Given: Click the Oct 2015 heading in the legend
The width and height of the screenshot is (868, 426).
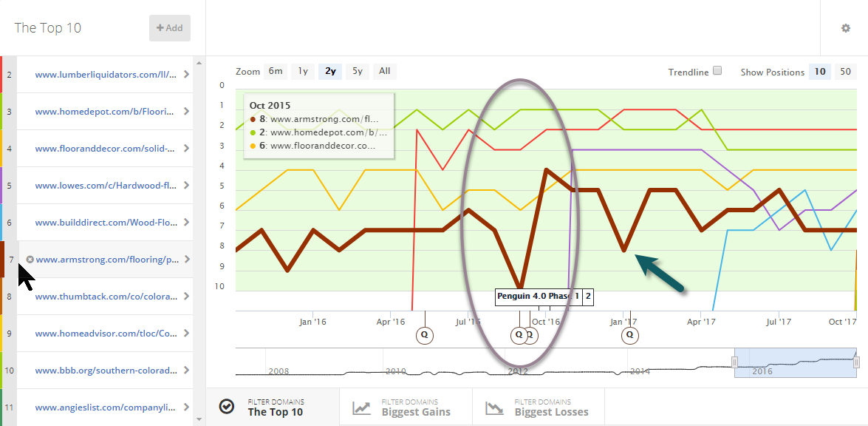Looking at the screenshot, I should (270, 105).
